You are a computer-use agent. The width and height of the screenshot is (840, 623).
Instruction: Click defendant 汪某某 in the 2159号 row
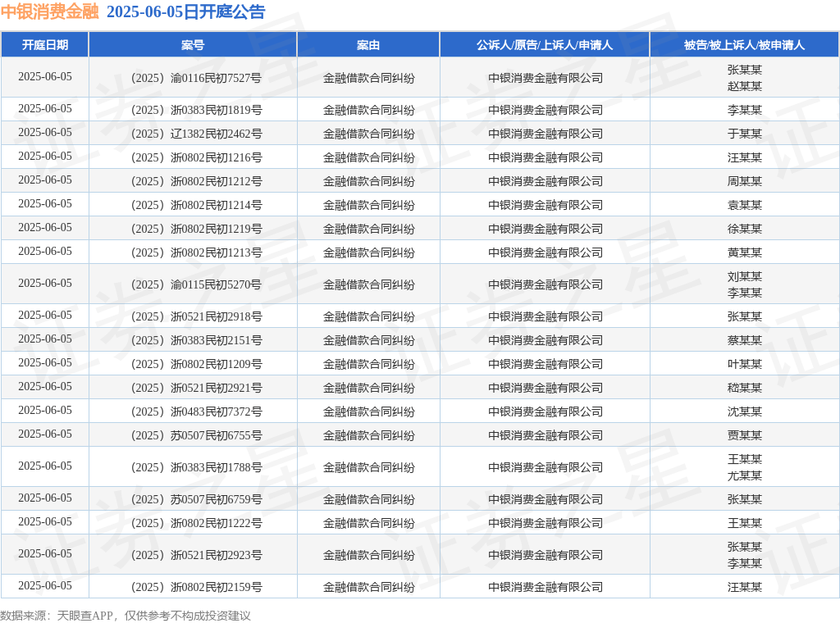745,587
